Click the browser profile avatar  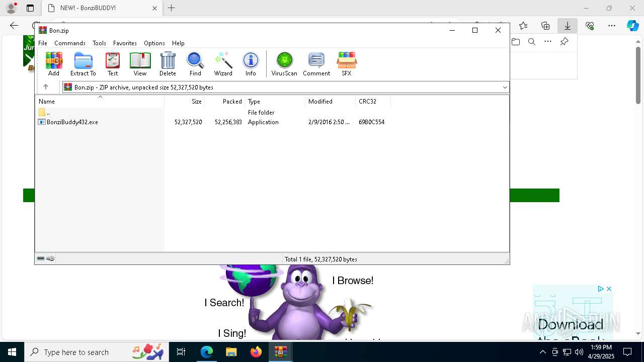coord(11,8)
